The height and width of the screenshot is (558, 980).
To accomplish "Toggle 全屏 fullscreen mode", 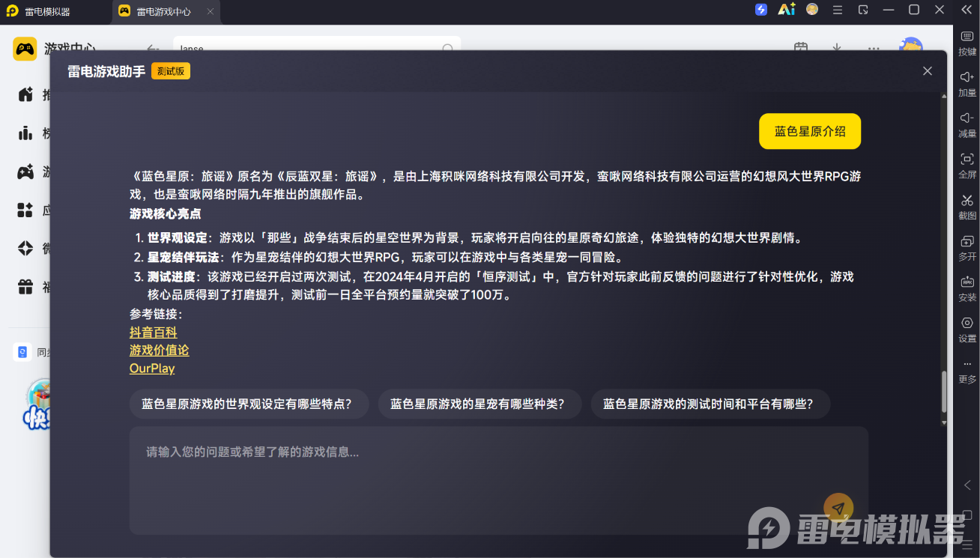I will coord(967,166).
